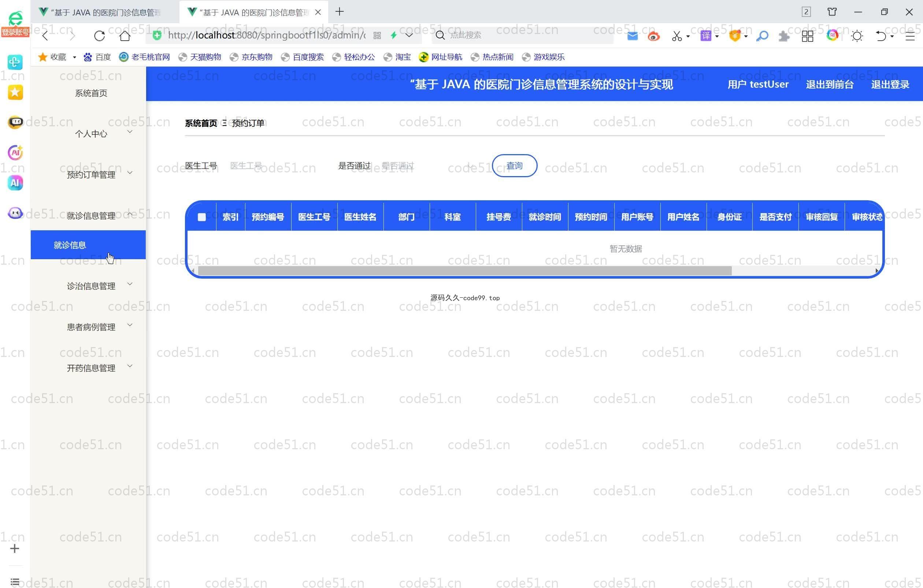Open the 淘宝 bookmark

397,57
